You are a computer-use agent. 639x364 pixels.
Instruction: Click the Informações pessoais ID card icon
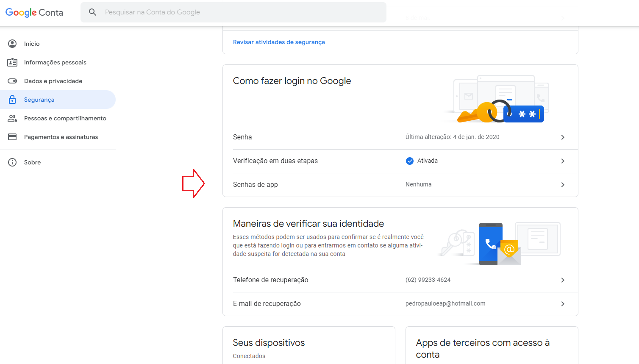coord(12,62)
